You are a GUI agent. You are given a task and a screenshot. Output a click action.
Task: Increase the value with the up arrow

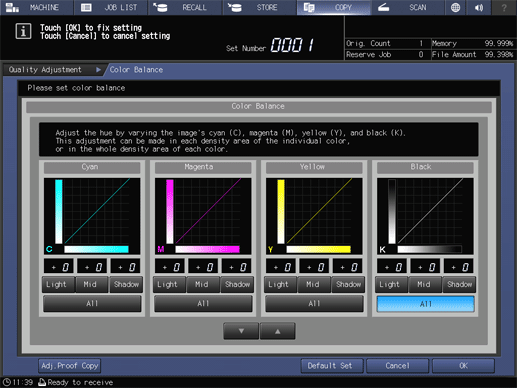277,331
